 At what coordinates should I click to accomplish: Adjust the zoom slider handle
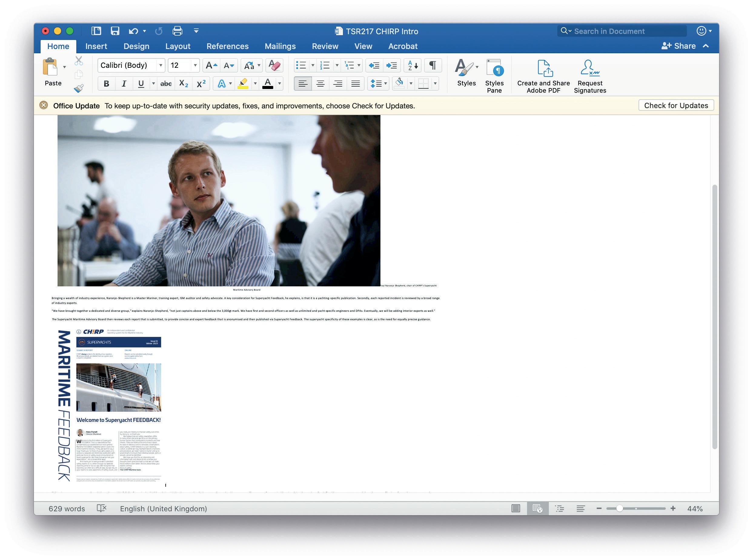[x=619, y=509]
